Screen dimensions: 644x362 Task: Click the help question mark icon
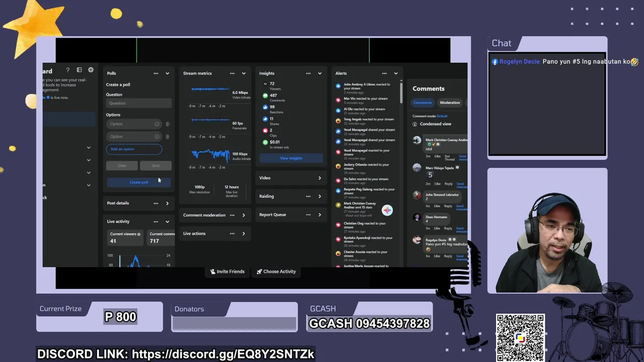coord(67,70)
